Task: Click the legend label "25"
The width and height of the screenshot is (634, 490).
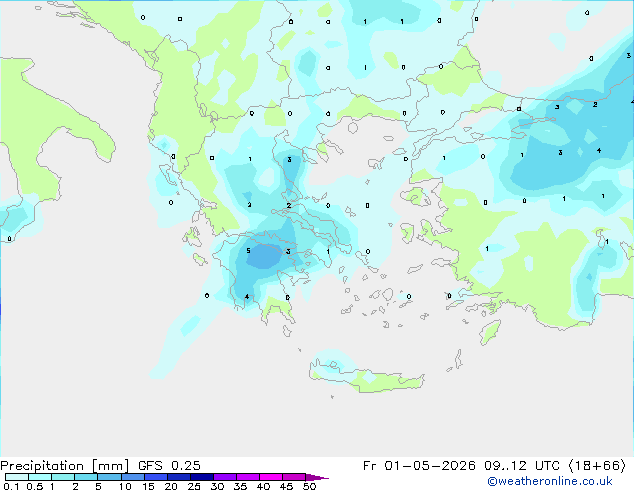Action: 194,486
